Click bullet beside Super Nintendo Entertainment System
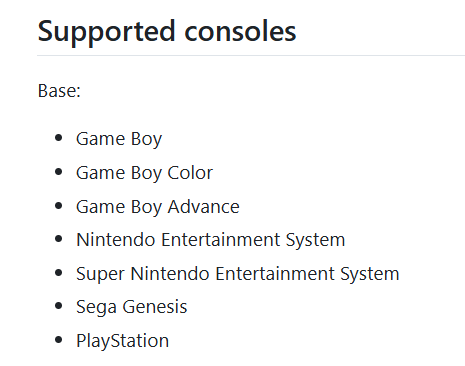This screenshot has height=366, width=465. pos(59,273)
